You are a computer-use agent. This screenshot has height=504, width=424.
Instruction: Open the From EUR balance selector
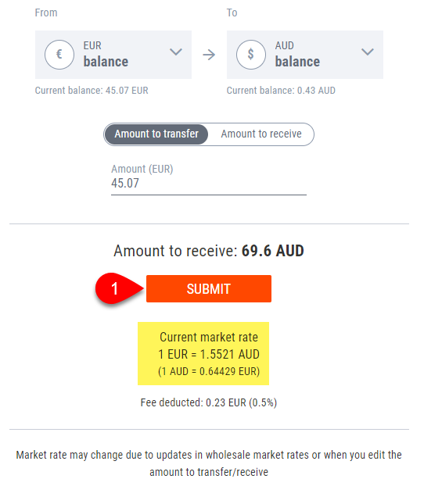pos(113,55)
